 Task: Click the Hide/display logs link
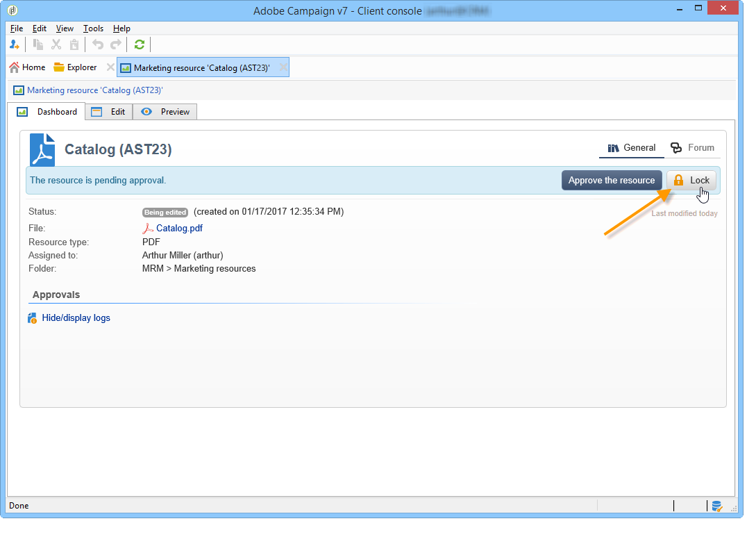pos(76,318)
